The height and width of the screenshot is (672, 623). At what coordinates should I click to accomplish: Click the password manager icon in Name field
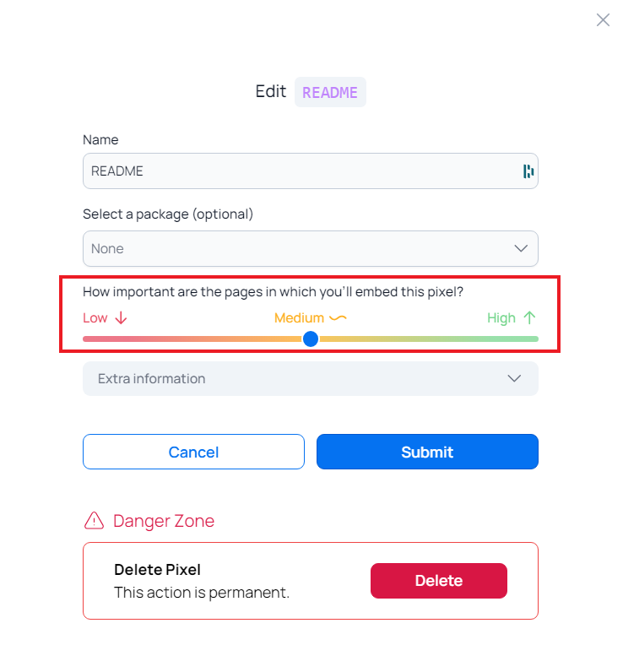528,171
